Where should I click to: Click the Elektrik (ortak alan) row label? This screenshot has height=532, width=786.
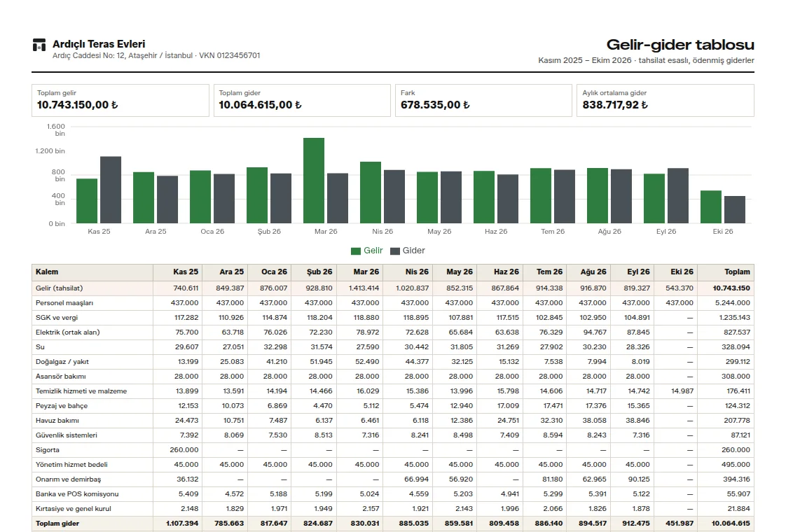(x=68, y=332)
